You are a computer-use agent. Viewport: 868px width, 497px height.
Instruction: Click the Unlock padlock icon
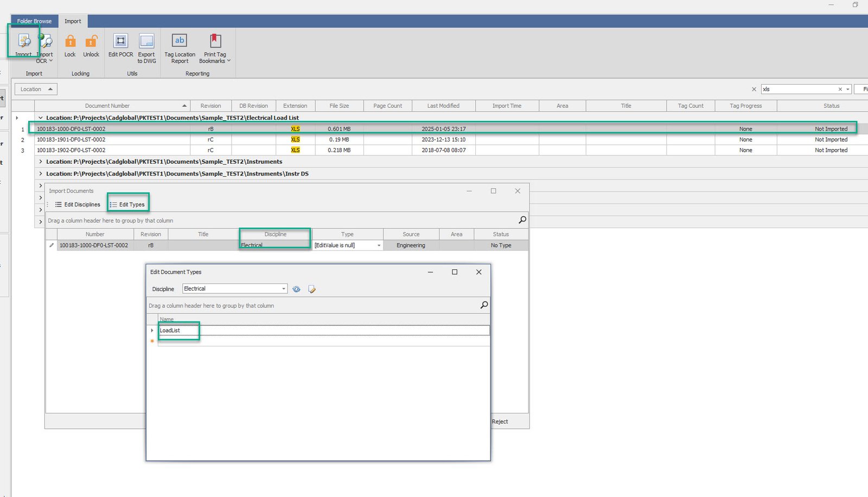91,42
